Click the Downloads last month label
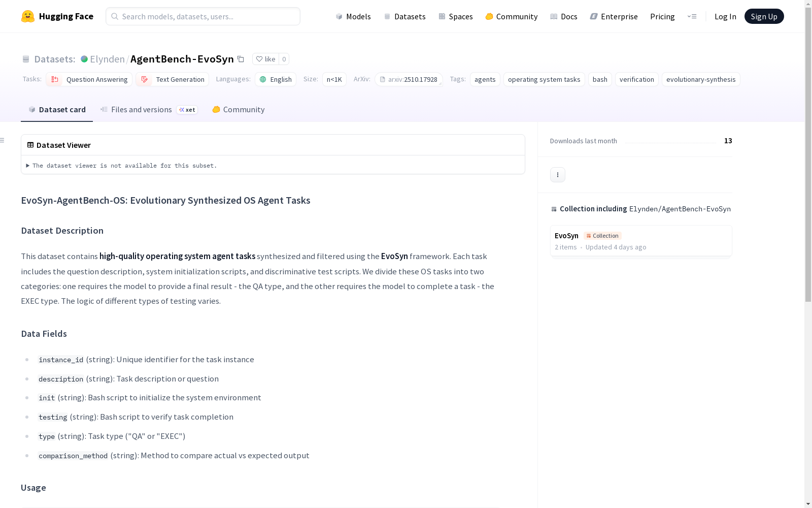The image size is (812, 508). [x=584, y=141]
